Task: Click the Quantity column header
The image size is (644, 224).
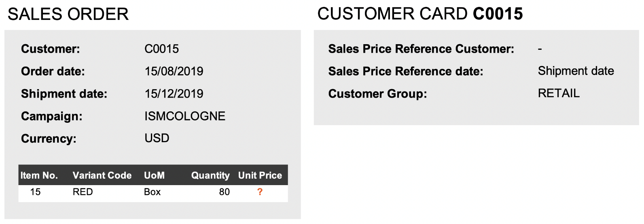Action: 210,175
